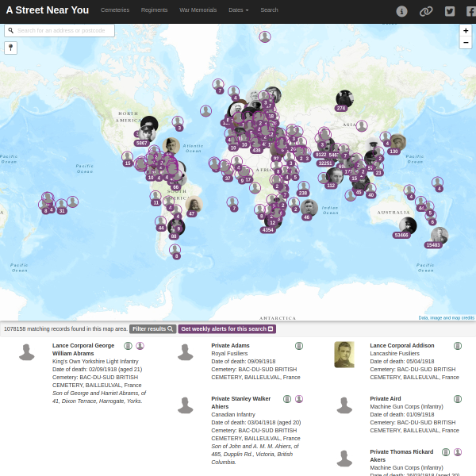Open the 32251 cluster marker in Middle East
The width and height of the screenshot is (476, 476).
pos(324,163)
